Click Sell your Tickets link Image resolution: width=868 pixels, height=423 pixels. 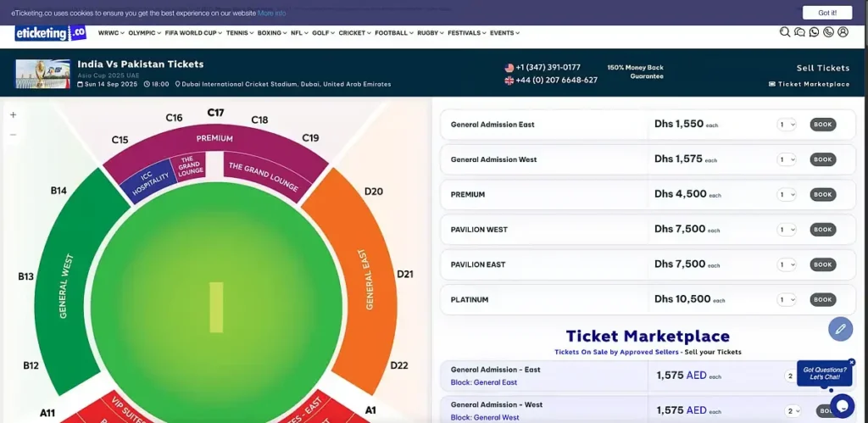(712, 352)
